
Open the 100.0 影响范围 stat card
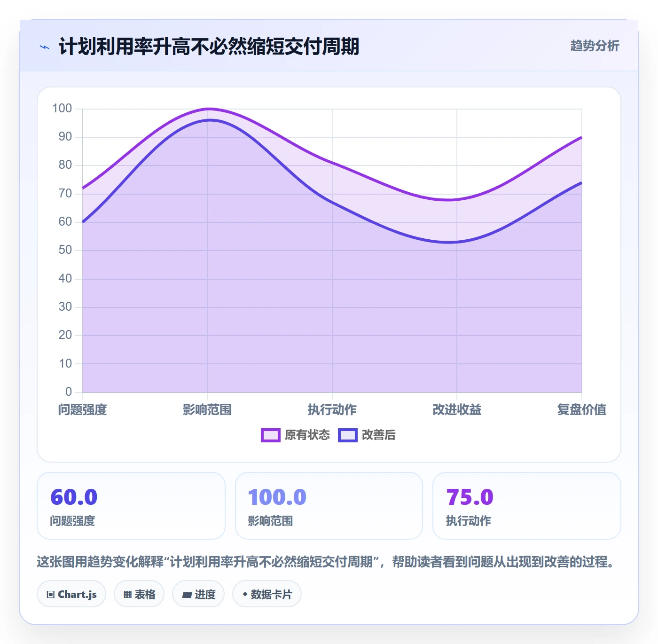click(x=329, y=506)
